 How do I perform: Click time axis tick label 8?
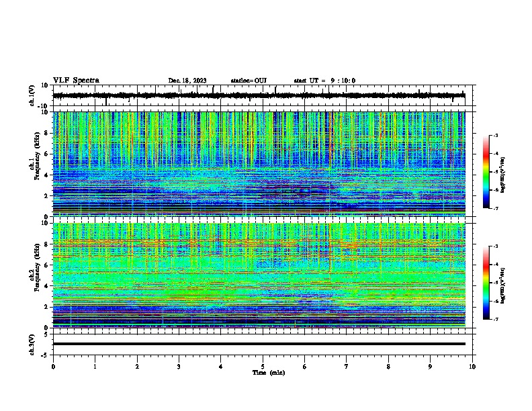(388, 367)
